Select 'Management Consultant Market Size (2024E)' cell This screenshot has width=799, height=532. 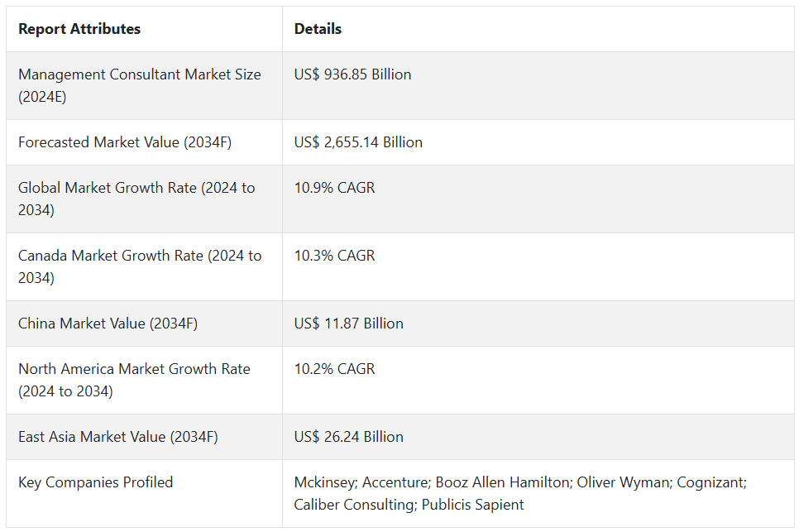(139, 85)
